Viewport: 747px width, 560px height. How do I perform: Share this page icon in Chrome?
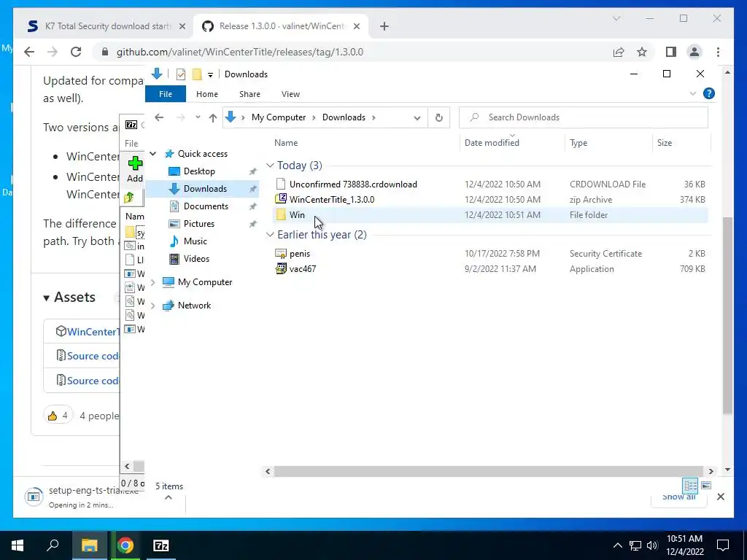point(619,52)
